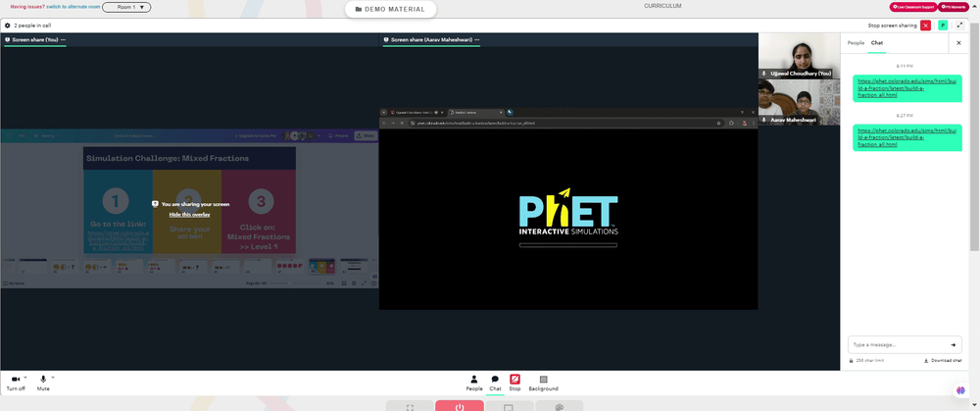
Task: Stop screen sharing with red X button
Action: (x=926, y=26)
